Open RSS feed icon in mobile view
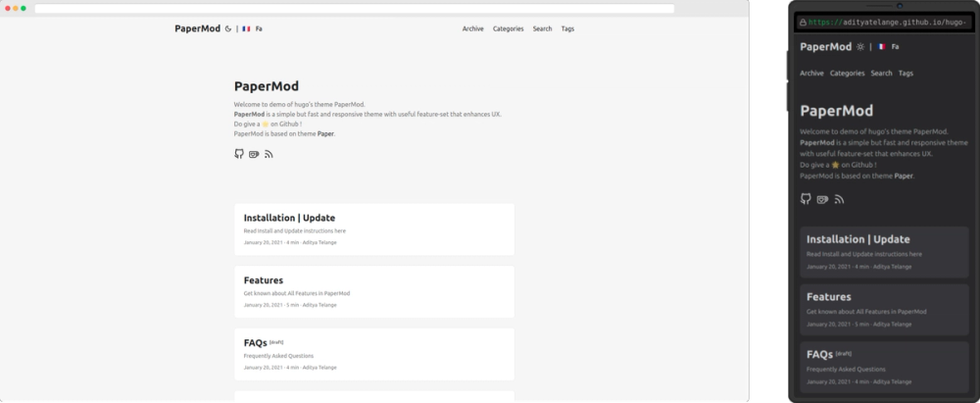 (840, 200)
